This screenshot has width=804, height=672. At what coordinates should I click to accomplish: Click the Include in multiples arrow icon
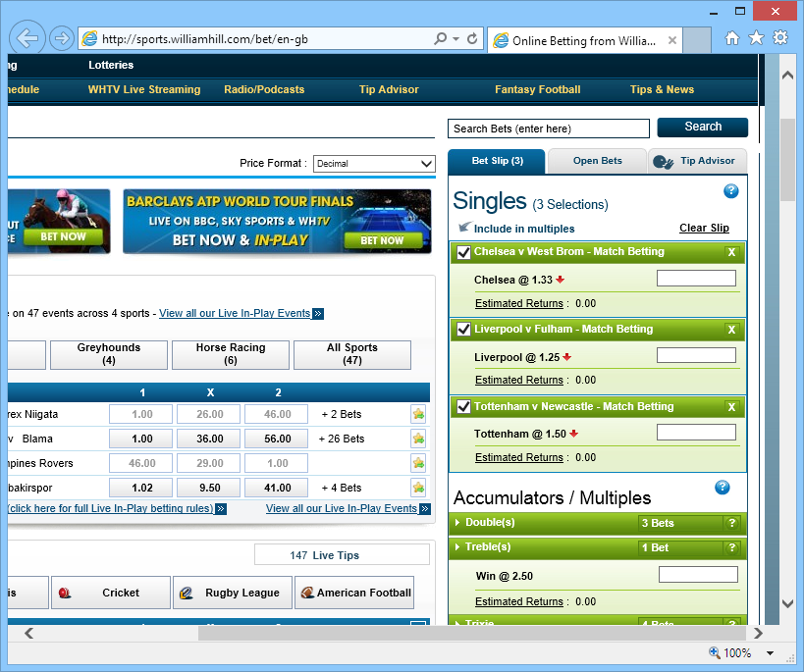point(464,227)
